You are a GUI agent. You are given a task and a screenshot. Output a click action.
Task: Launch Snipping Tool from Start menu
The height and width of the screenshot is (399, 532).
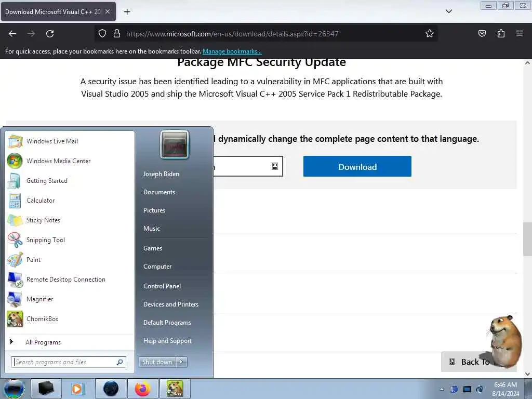point(70,240)
